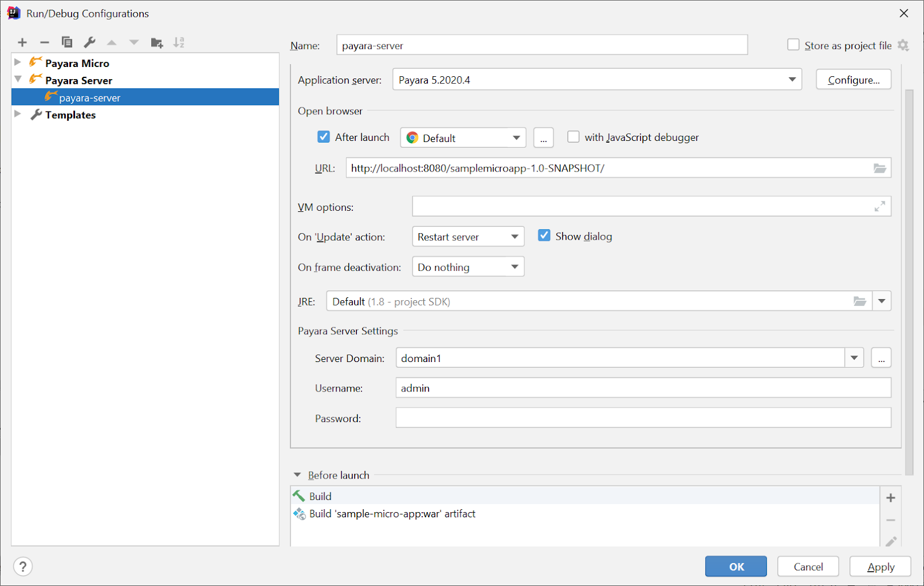Viewport: 924px width, 586px height.
Task: Select the payara-server configuration item
Action: [90, 98]
